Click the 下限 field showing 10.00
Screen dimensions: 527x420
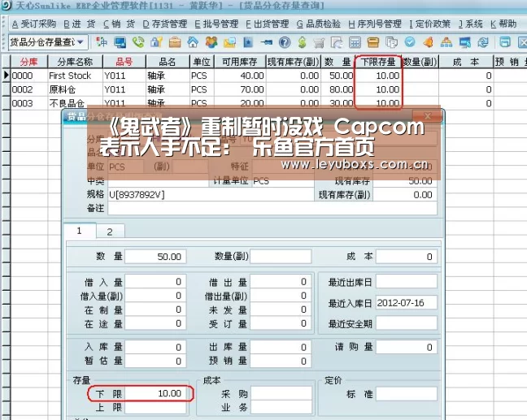click(155, 393)
